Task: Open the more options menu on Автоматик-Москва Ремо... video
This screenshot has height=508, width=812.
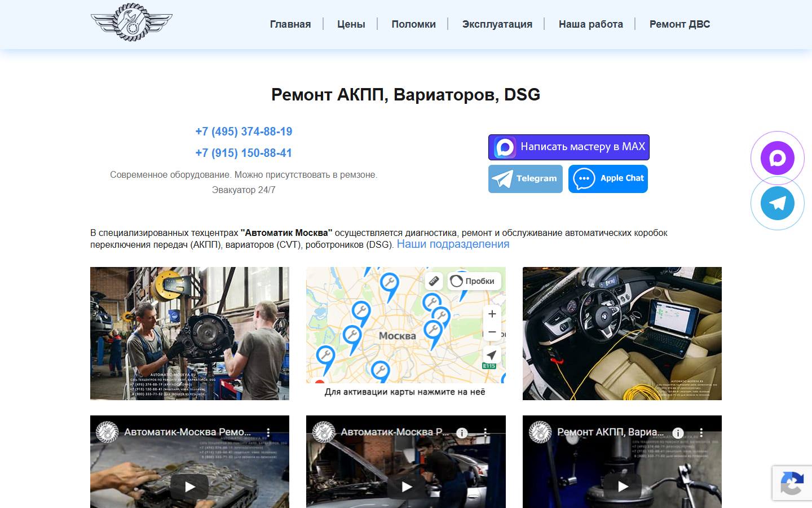Action: point(268,433)
